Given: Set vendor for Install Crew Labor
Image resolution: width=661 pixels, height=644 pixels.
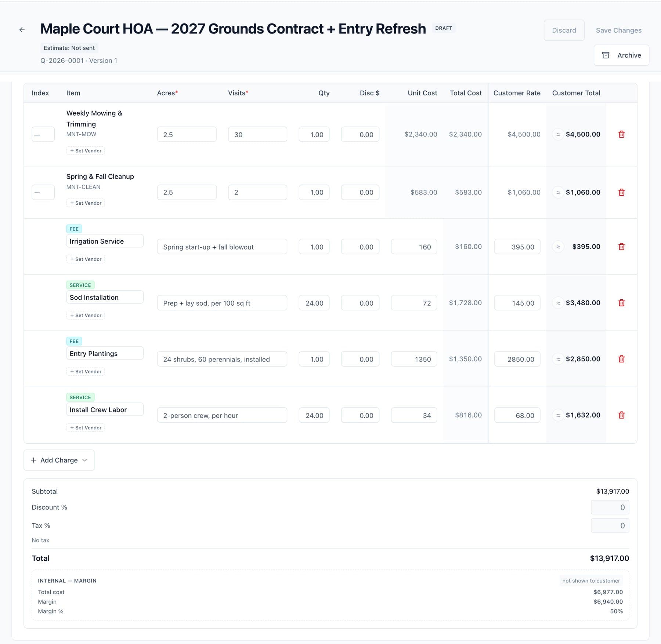Looking at the screenshot, I should [x=86, y=427].
